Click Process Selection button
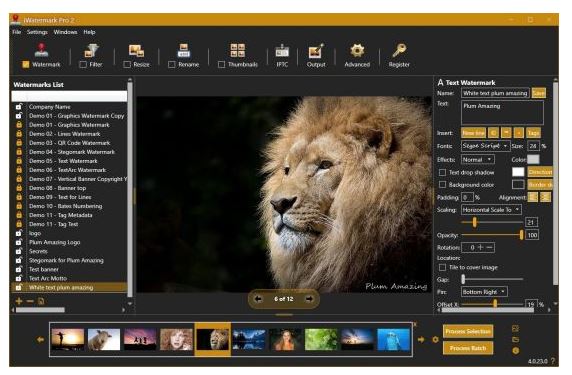572x375 pixels. 468,331
